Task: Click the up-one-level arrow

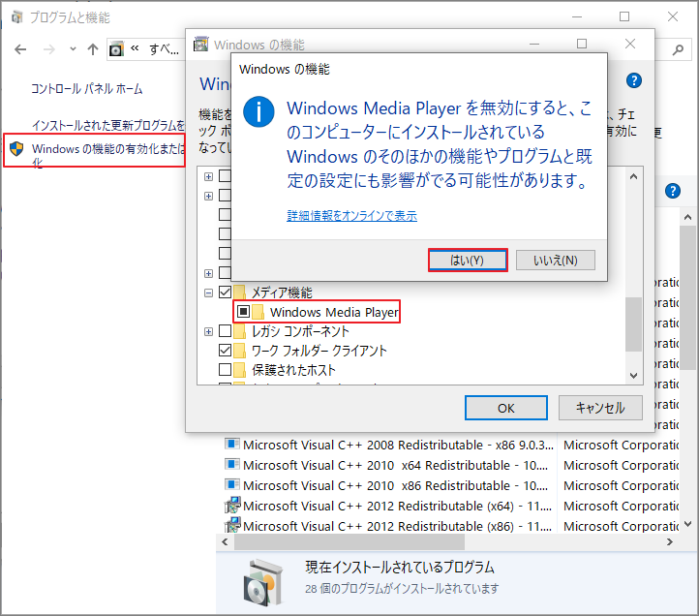Action: pos(93,49)
